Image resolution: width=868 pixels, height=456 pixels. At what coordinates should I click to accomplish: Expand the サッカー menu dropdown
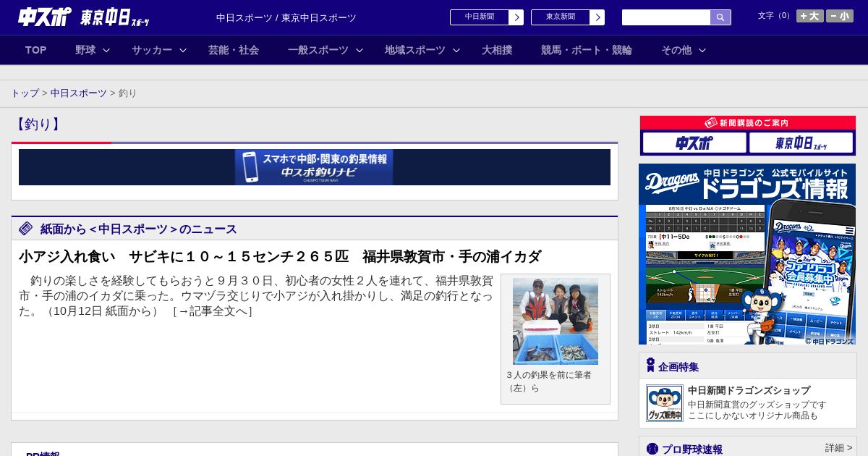(183, 51)
